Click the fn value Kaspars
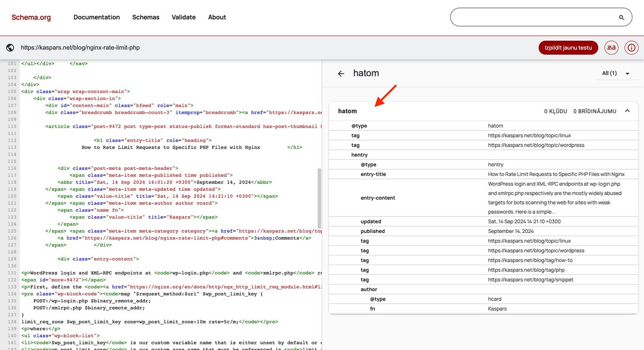The height and width of the screenshot is (350, 644). [x=497, y=309]
